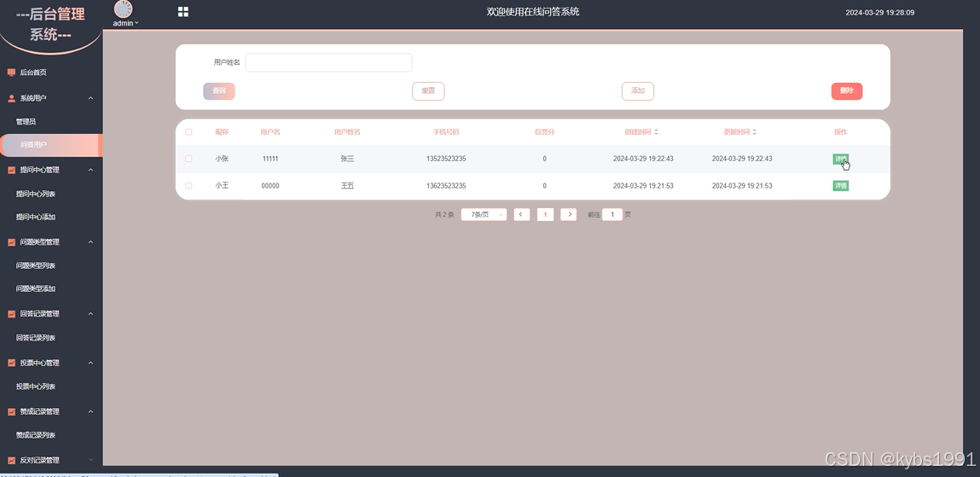Open 详情 for user 小张
The width and height of the screenshot is (980, 477).
[x=841, y=159]
